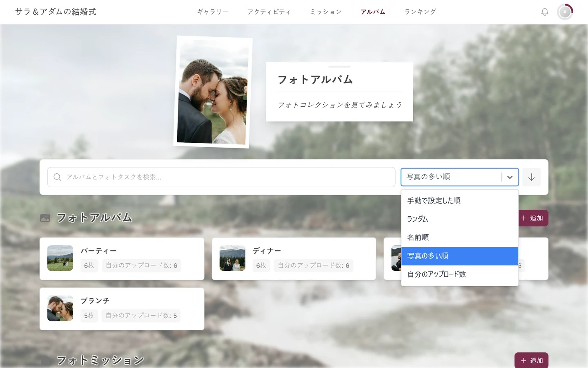Select 手動で設定した順 sort option

pyautogui.click(x=460, y=201)
